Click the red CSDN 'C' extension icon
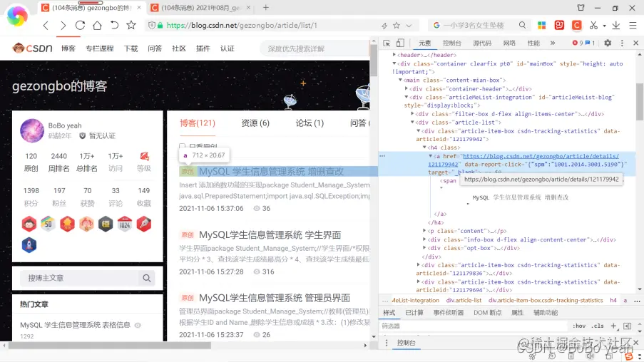Viewport: 644px width, 362px height. pos(577,26)
